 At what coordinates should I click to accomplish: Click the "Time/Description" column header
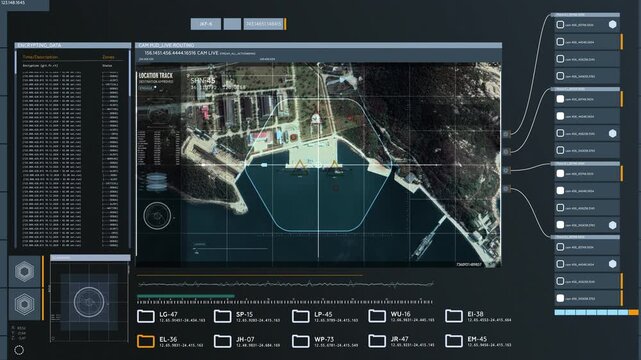pyautogui.click(x=40, y=57)
